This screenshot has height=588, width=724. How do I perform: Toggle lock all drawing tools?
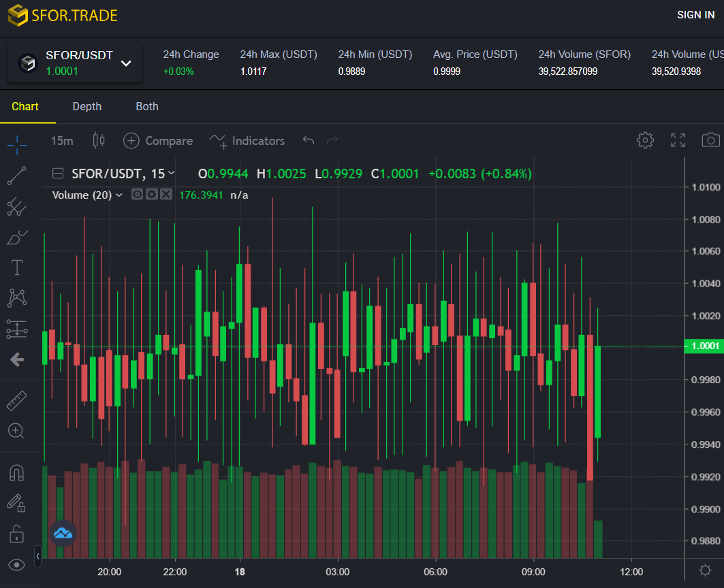pos(16,534)
